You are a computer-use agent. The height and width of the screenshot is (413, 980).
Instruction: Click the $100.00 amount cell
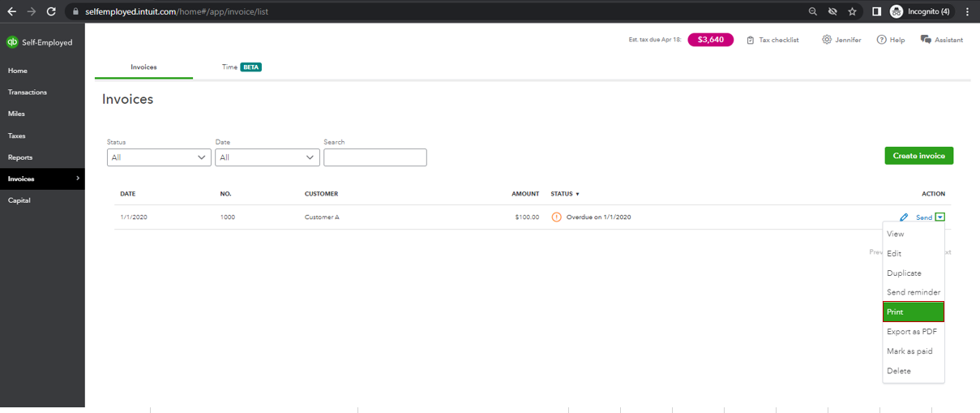tap(527, 217)
